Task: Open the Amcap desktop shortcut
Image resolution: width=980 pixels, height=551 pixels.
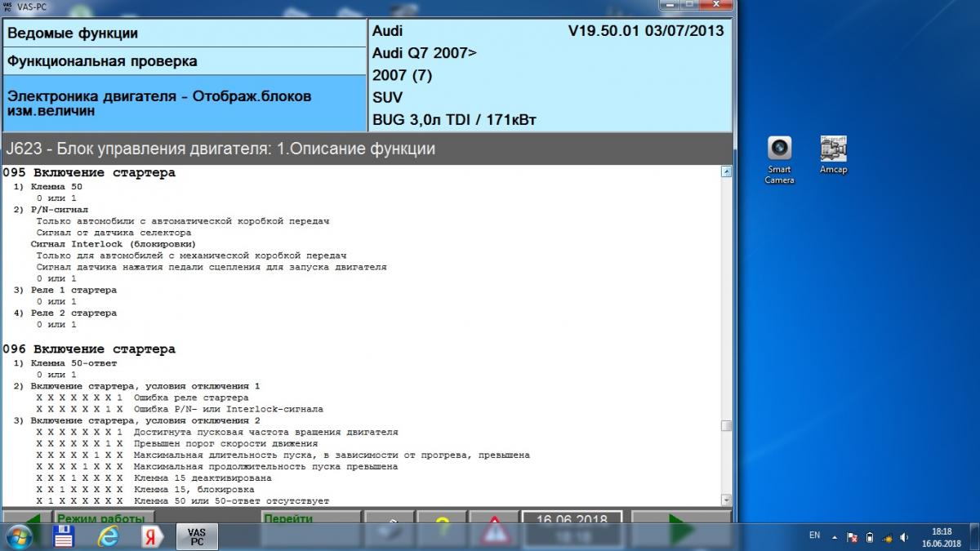Action: (833, 155)
